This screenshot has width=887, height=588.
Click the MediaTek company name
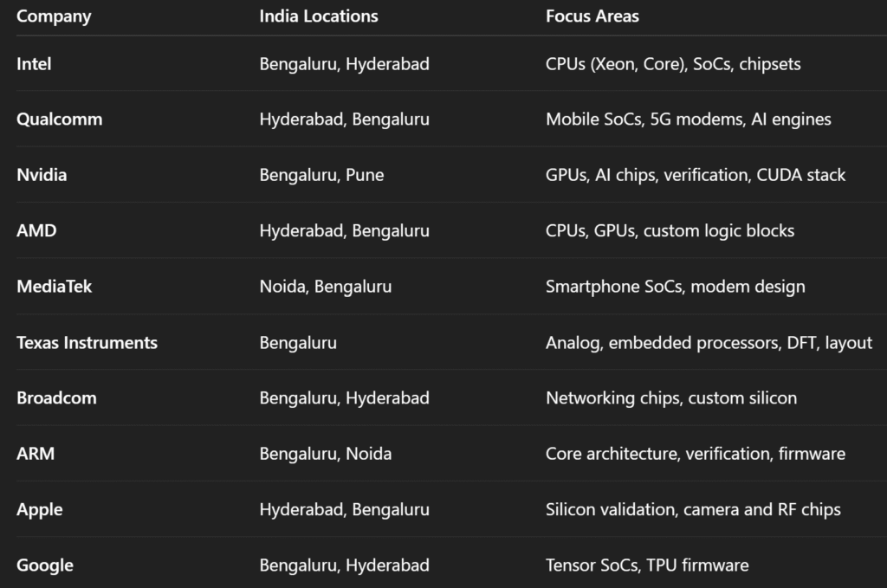(54, 287)
